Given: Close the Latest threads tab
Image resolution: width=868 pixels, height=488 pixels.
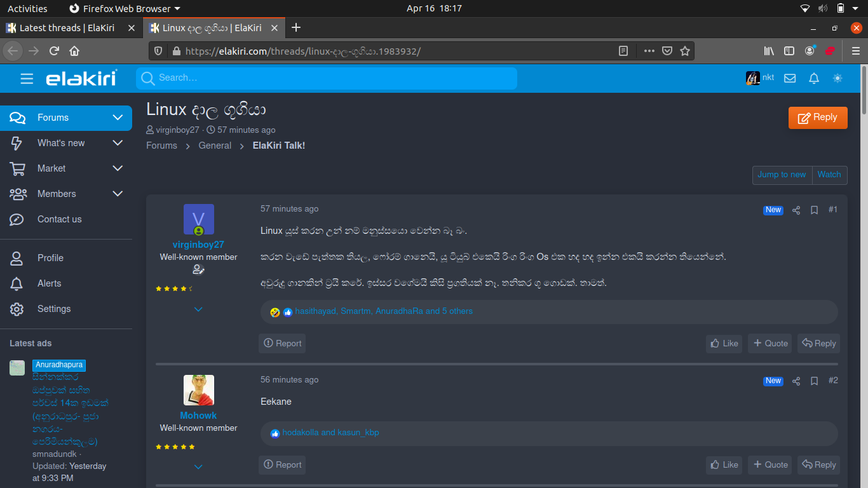Looking at the screenshot, I should click(132, 28).
